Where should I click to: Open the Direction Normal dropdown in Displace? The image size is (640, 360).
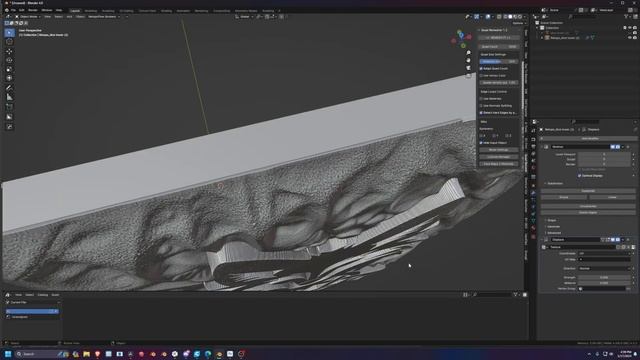604,269
